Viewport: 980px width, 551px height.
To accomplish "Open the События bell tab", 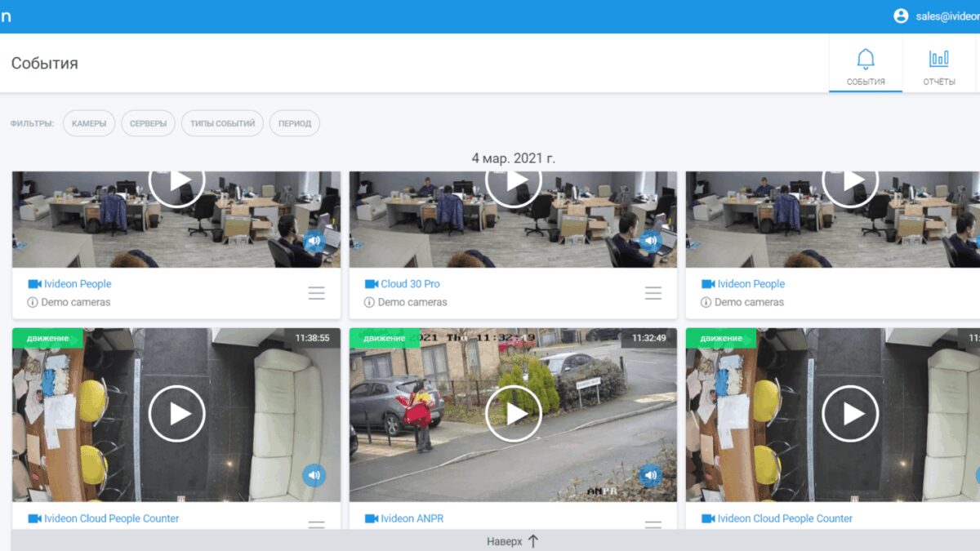I will pos(866,67).
